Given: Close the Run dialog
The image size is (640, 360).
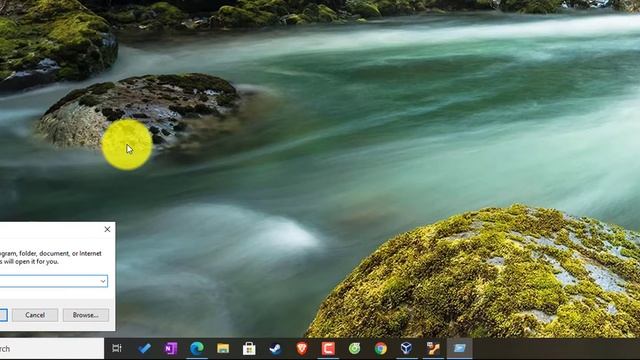Looking at the screenshot, I should pos(107,229).
